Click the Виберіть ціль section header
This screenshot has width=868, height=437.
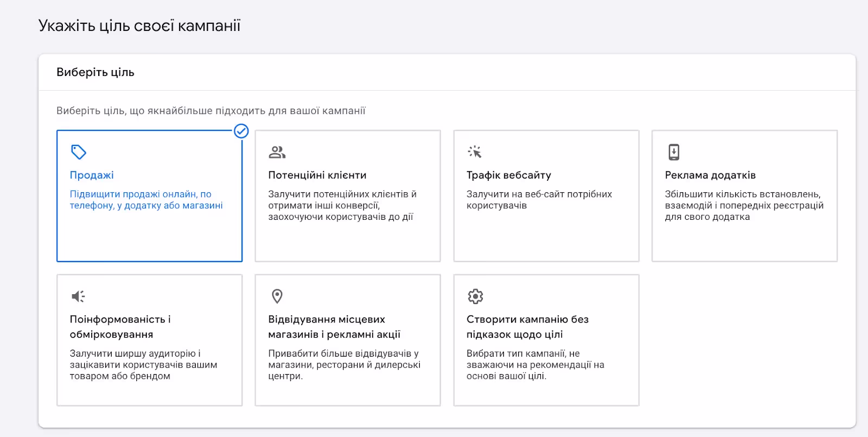pos(95,72)
